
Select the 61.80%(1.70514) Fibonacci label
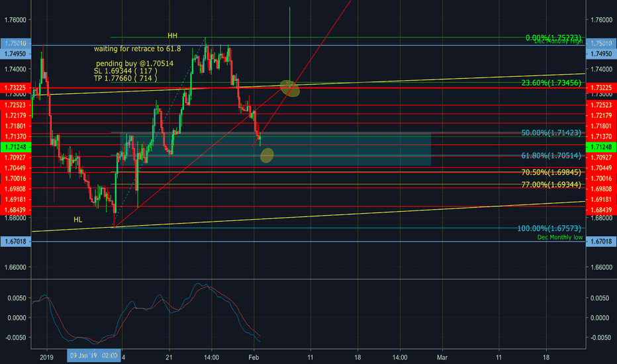(551, 156)
